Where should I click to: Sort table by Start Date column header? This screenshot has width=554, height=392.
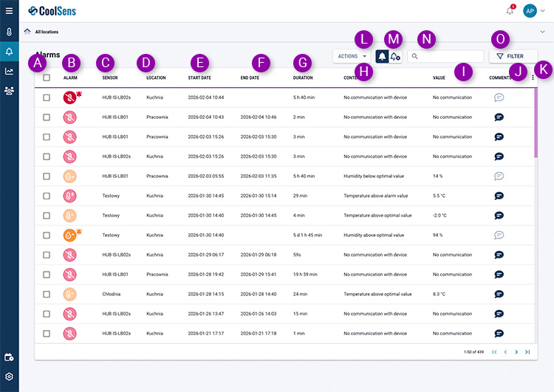tap(199, 78)
